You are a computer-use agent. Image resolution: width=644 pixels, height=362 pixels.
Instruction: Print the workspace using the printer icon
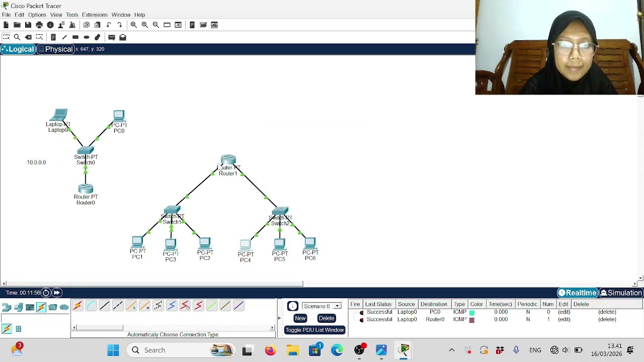(39, 25)
